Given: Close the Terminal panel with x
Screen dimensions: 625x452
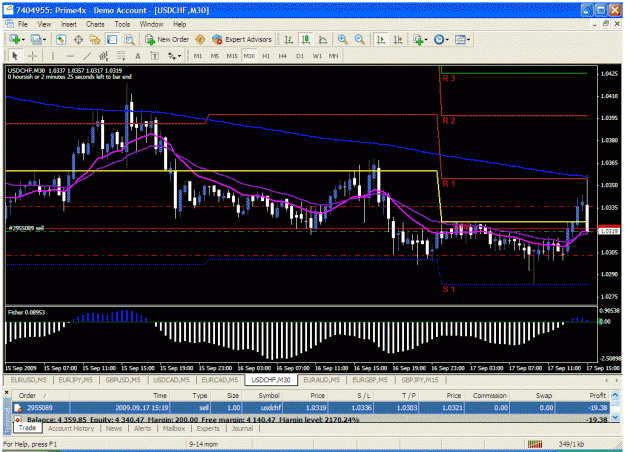Looking at the screenshot, I should tap(6, 393).
